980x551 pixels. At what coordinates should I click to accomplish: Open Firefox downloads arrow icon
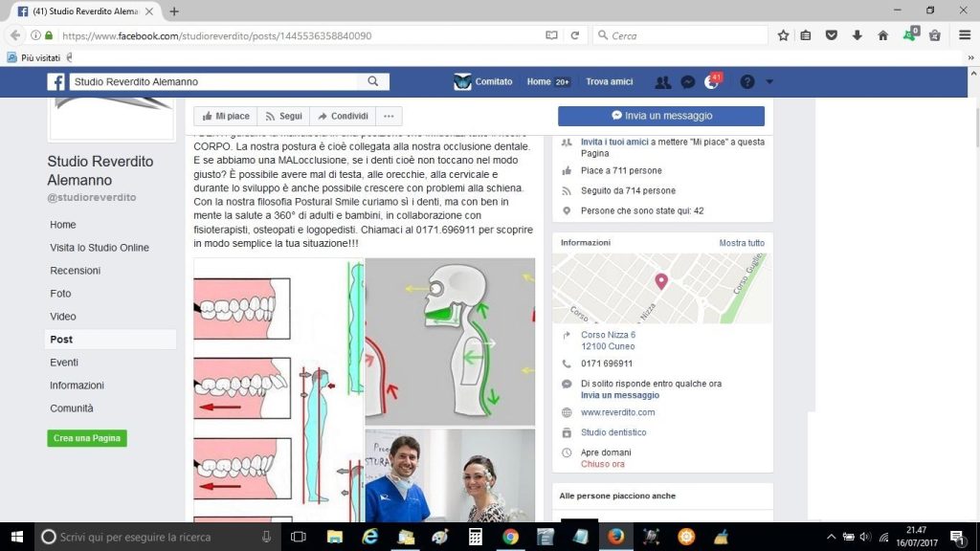click(857, 35)
